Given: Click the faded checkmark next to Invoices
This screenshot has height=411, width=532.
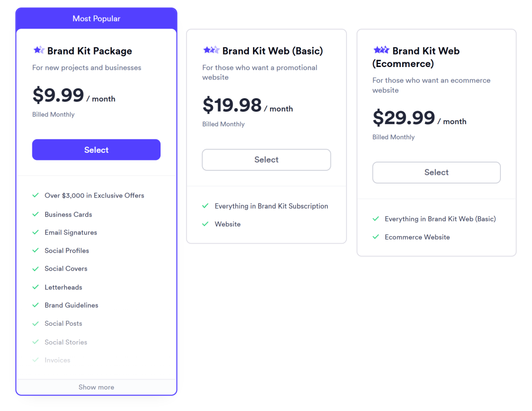Looking at the screenshot, I should 35,360.
